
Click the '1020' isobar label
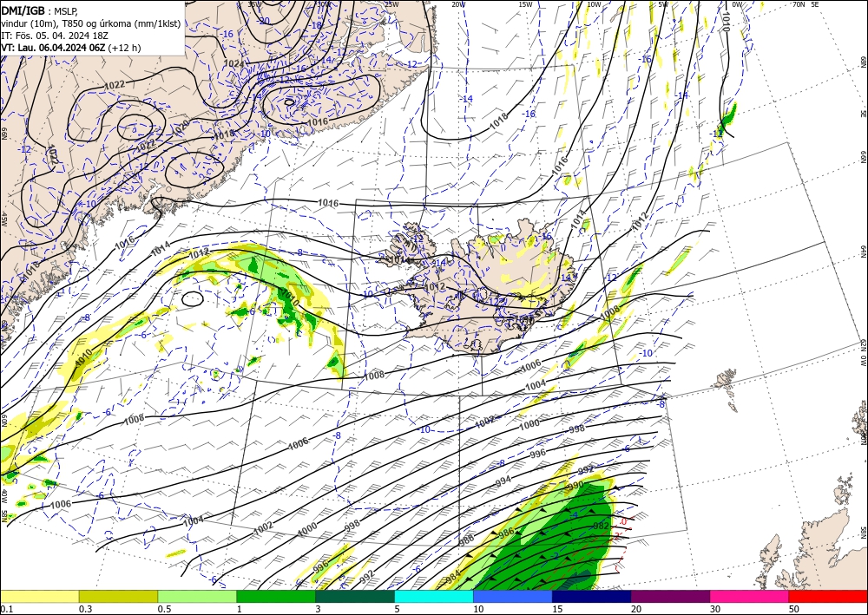[x=182, y=128]
